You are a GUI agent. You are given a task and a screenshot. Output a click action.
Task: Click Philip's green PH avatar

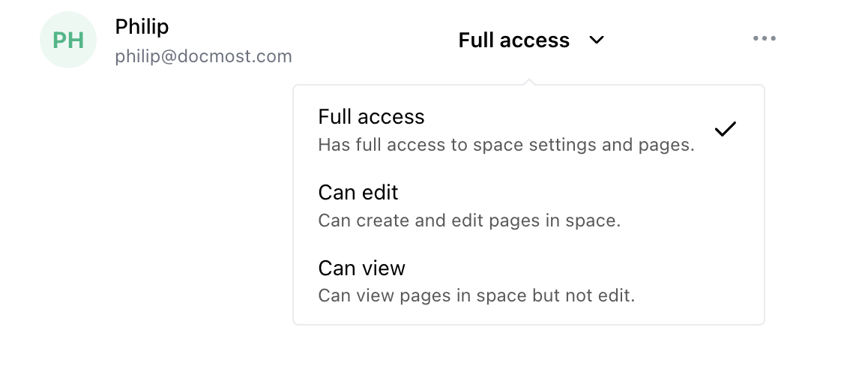68,40
